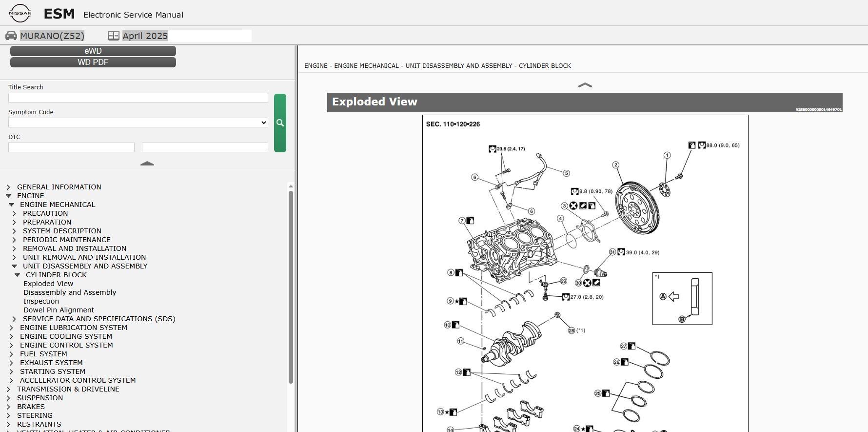Click the *1 detail inset box

click(x=682, y=299)
